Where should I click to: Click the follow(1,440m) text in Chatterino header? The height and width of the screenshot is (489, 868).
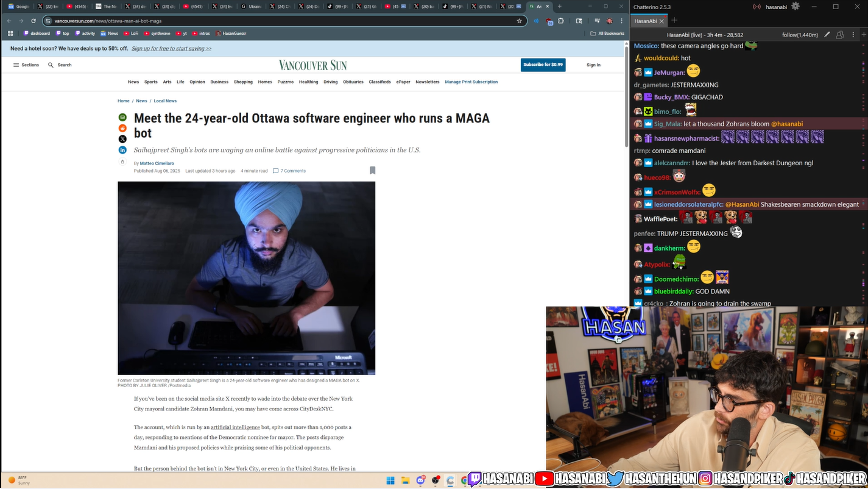800,35
